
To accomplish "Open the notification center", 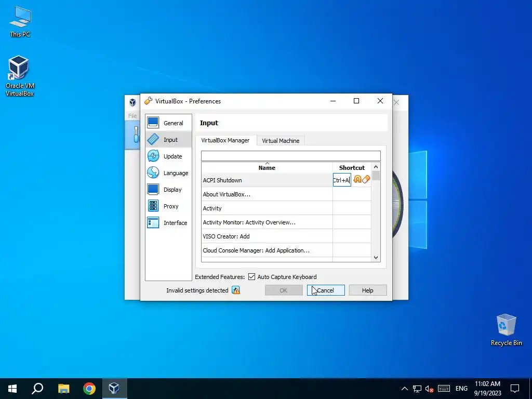I will 515,389.
